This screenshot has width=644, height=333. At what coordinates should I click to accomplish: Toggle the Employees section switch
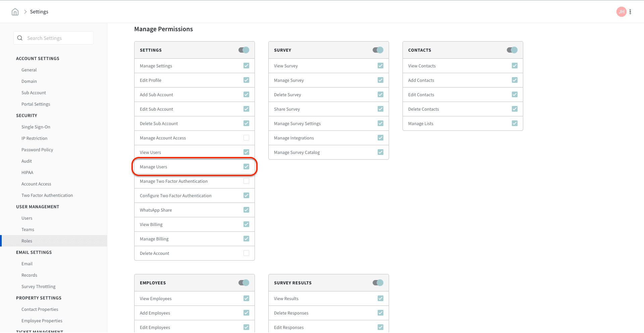(x=244, y=283)
